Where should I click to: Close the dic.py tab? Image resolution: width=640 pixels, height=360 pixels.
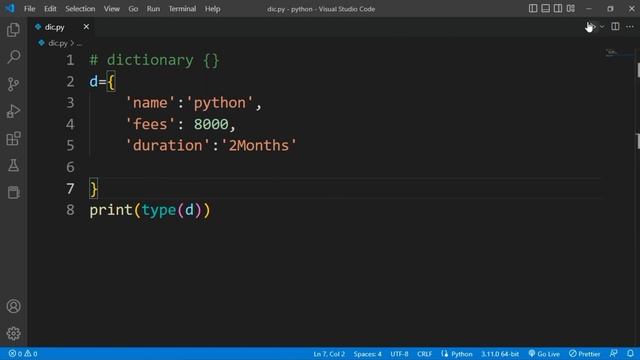click(86, 27)
